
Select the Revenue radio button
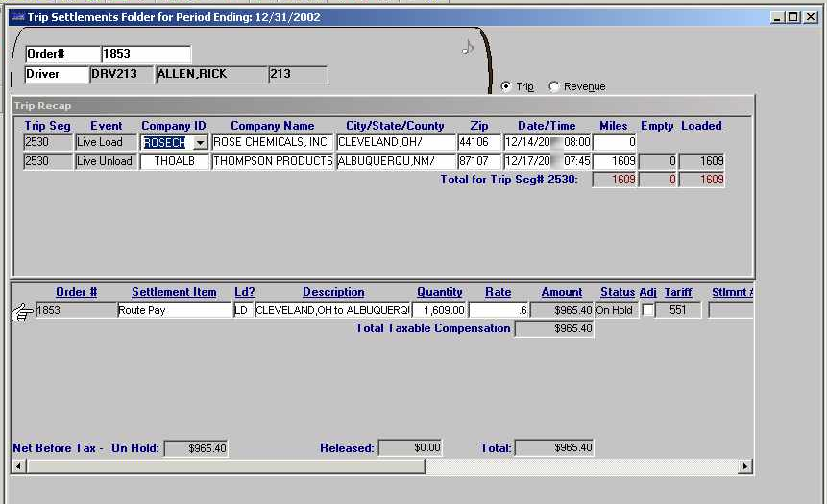tap(553, 86)
